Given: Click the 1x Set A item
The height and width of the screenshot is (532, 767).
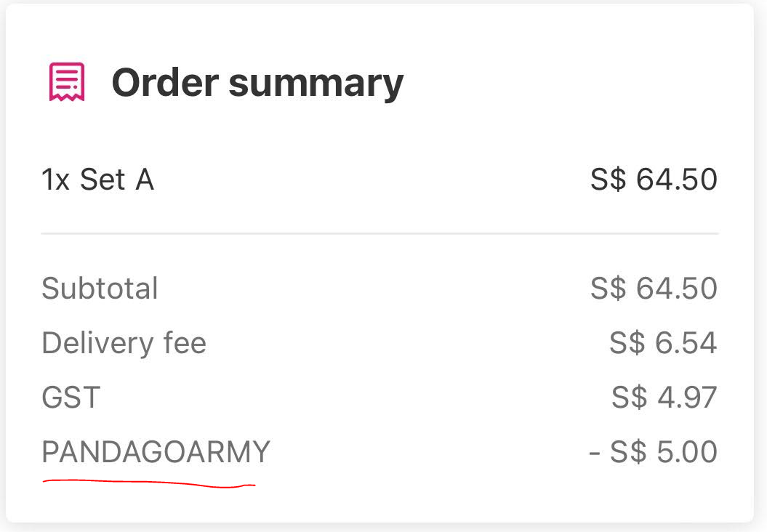Looking at the screenshot, I should (98, 180).
